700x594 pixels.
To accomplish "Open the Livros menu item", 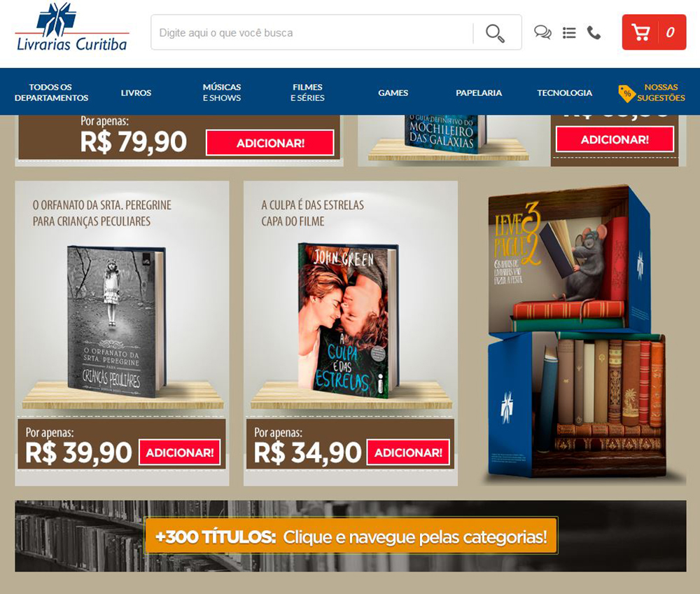I will pos(136,93).
